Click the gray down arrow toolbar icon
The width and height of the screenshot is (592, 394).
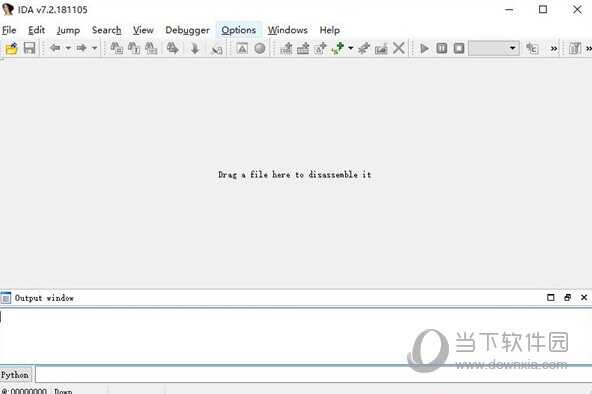(x=195, y=48)
